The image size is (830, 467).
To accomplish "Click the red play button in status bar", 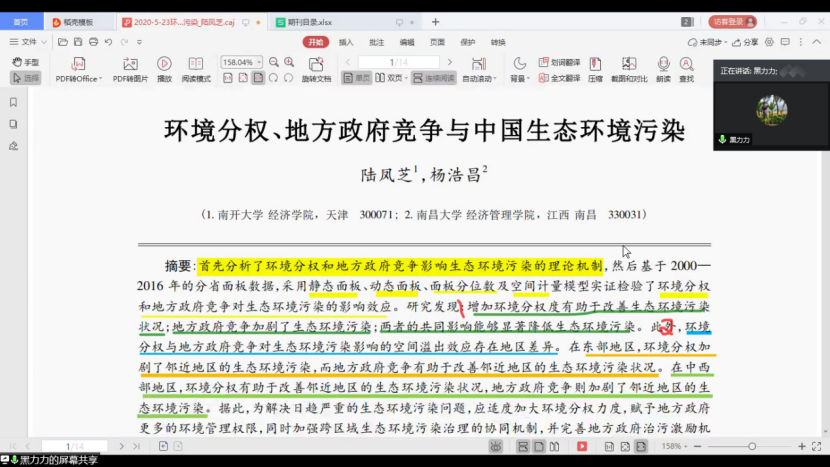I will coord(582,447).
